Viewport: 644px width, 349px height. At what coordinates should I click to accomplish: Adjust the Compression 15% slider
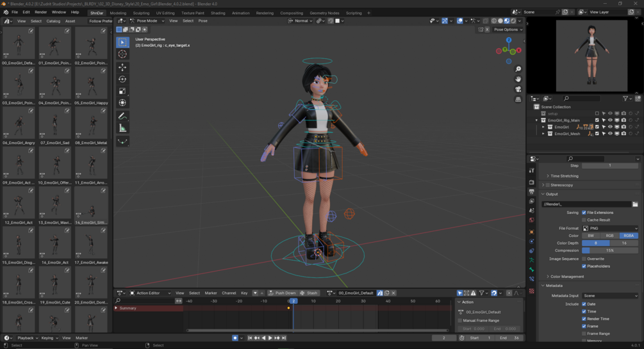coord(610,250)
